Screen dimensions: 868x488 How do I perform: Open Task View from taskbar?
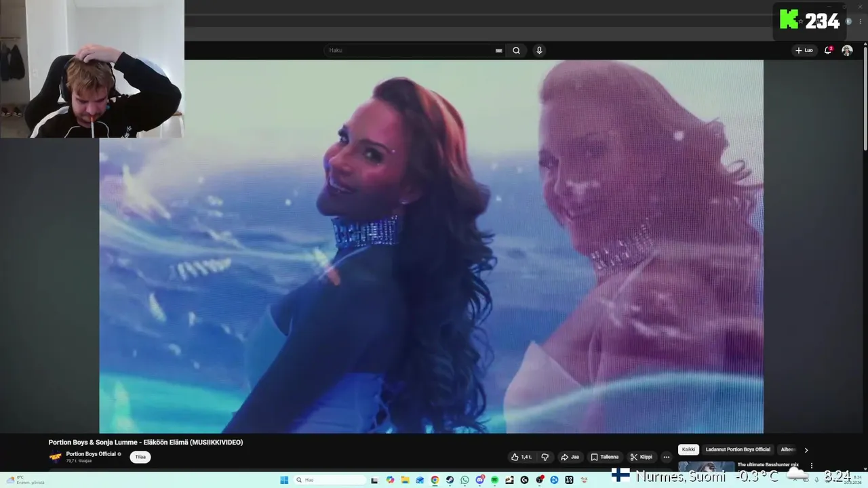pyautogui.click(x=374, y=480)
